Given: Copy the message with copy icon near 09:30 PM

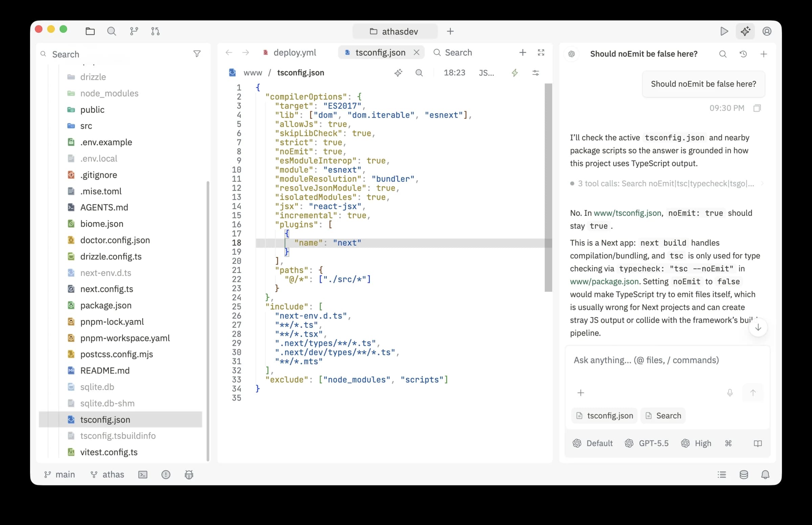Looking at the screenshot, I should (757, 108).
